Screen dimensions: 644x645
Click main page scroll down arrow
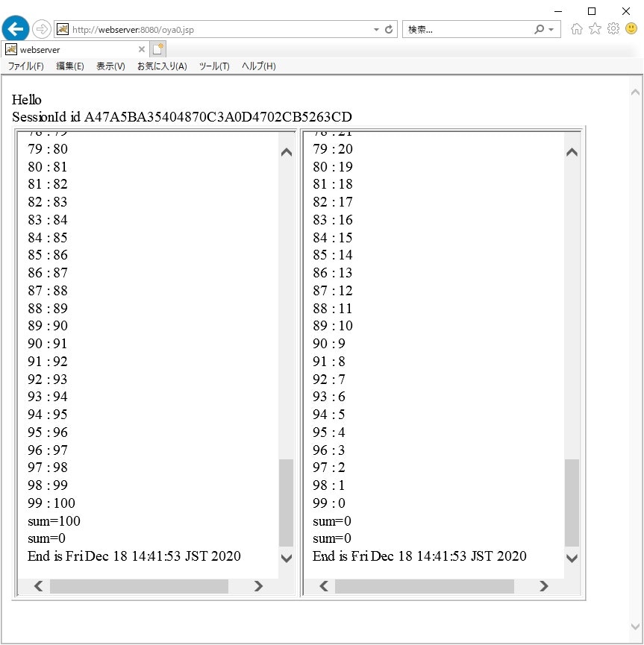(x=635, y=626)
